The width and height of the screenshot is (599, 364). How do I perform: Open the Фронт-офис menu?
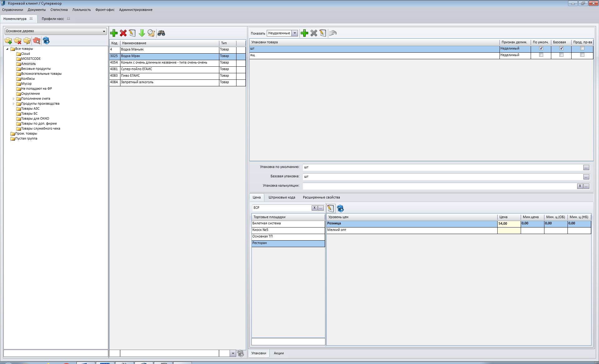[x=105, y=10]
